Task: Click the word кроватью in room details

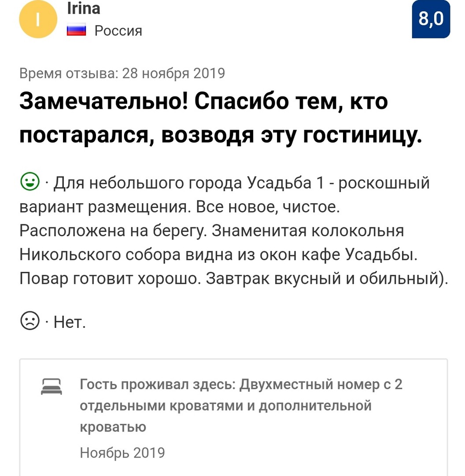Action: point(113,427)
